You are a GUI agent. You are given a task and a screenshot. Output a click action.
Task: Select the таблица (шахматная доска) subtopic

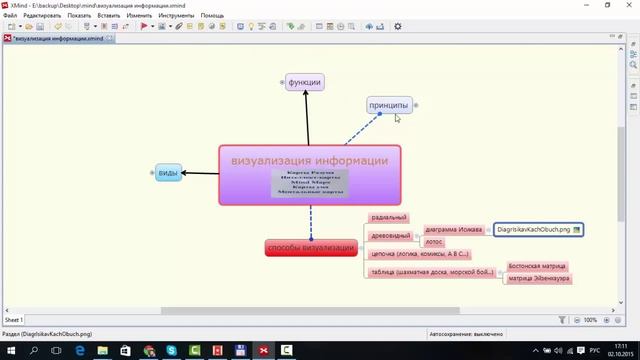coord(432,272)
